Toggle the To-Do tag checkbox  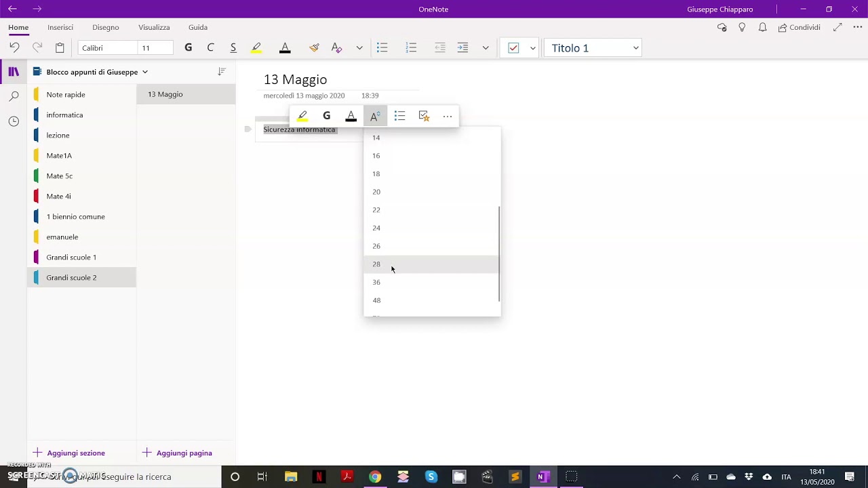[x=513, y=48]
